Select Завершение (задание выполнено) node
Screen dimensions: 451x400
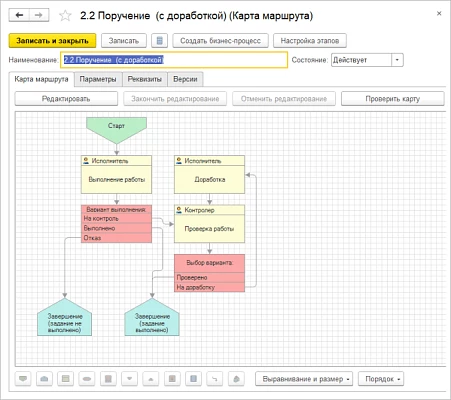point(152,317)
